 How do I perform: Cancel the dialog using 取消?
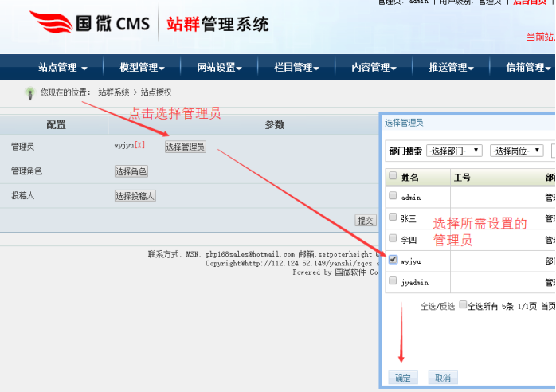pos(443,378)
